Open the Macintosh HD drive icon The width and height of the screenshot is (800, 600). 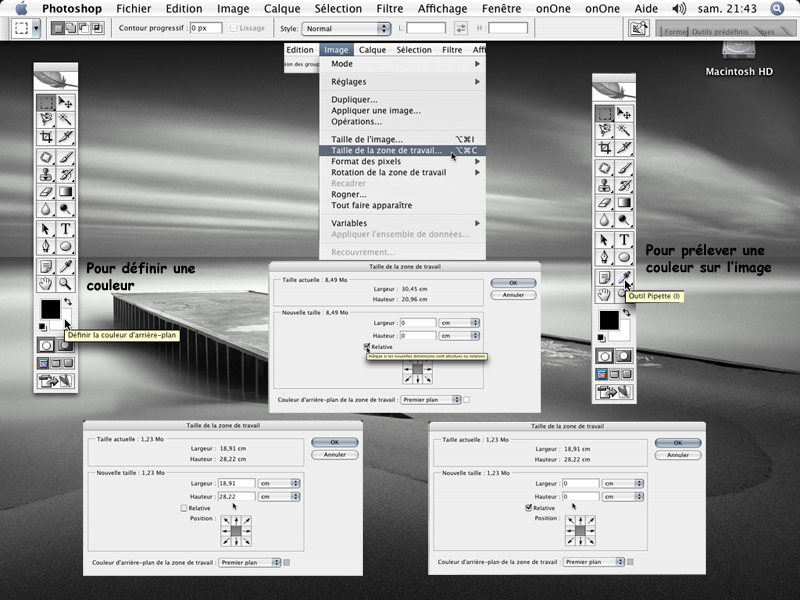pyautogui.click(x=738, y=50)
